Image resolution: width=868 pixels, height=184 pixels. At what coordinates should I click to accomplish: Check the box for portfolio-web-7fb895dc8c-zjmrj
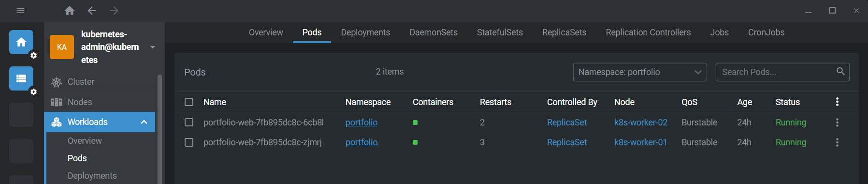click(189, 142)
